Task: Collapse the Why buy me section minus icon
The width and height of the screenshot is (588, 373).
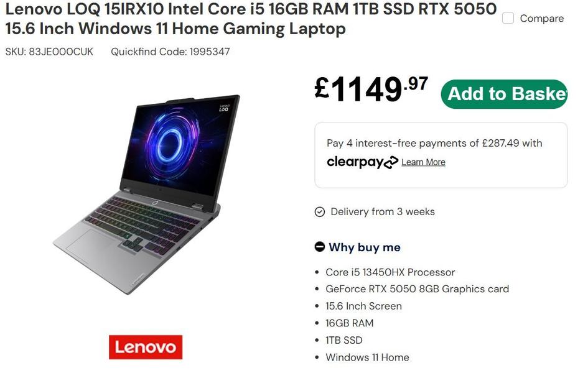Action: pyautogui.click(x=320, y=247)
